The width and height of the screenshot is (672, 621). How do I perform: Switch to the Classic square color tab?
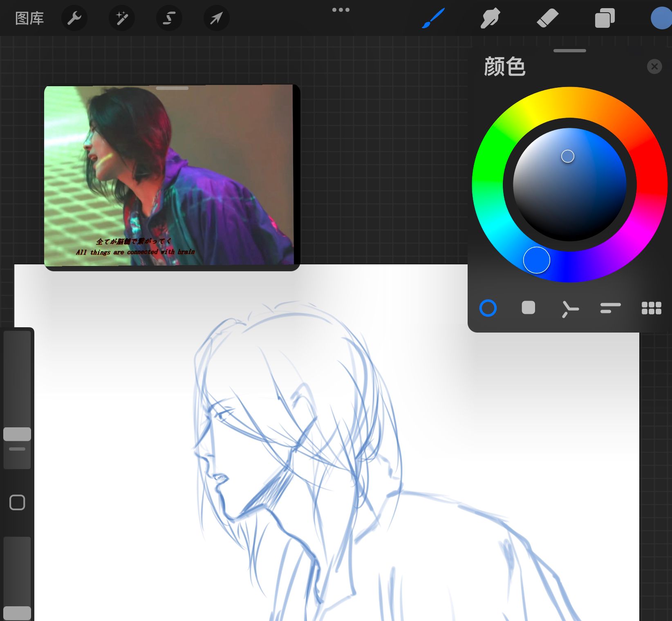528,308
